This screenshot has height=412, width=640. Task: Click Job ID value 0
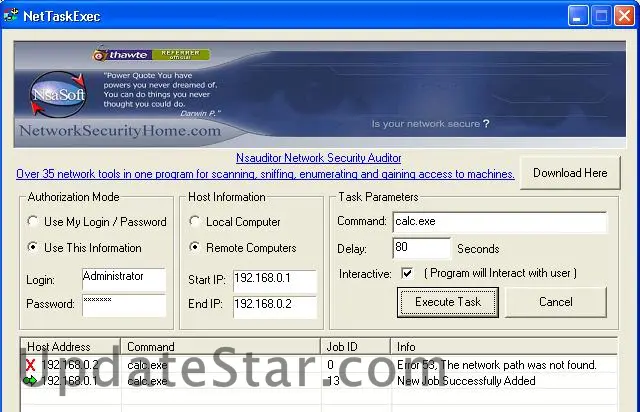(330, 365)
